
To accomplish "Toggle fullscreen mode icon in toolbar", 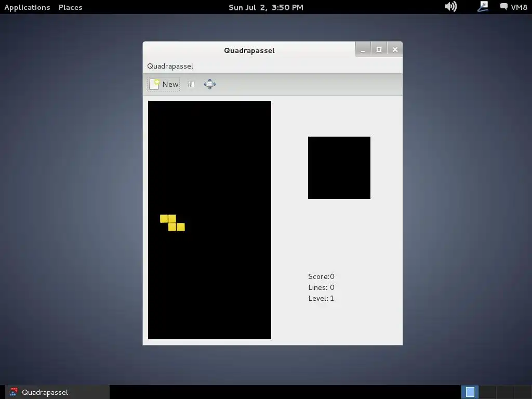I will coord(210,84).
